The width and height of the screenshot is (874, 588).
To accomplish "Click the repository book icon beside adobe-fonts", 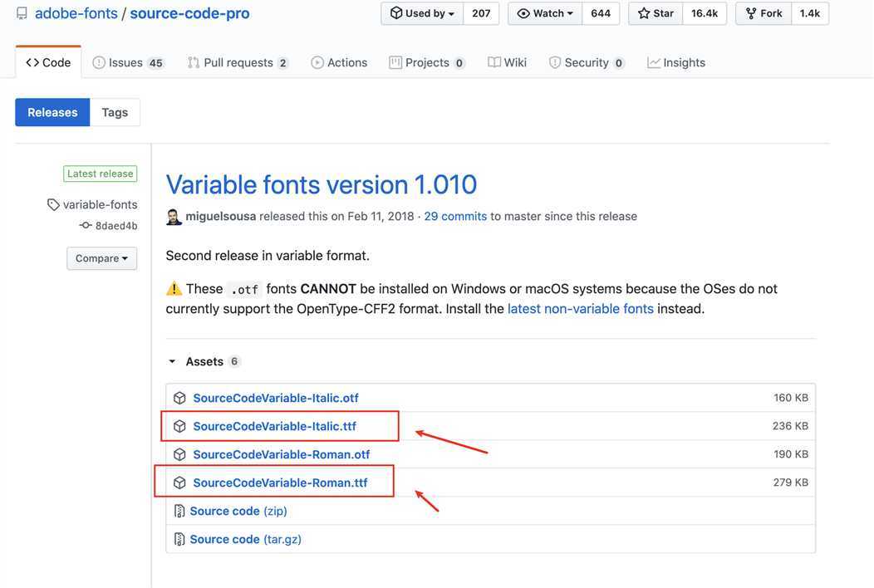I will tap(22, 13).
